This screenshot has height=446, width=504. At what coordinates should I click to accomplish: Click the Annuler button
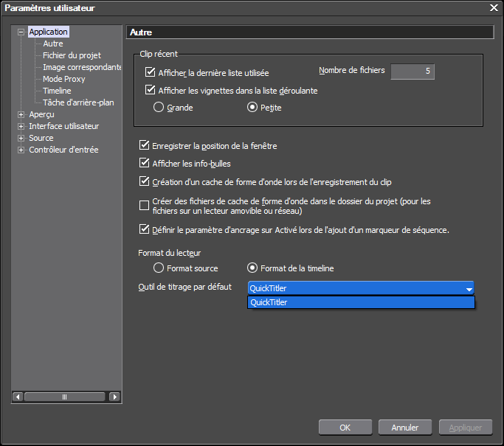[x=404, y=428]
